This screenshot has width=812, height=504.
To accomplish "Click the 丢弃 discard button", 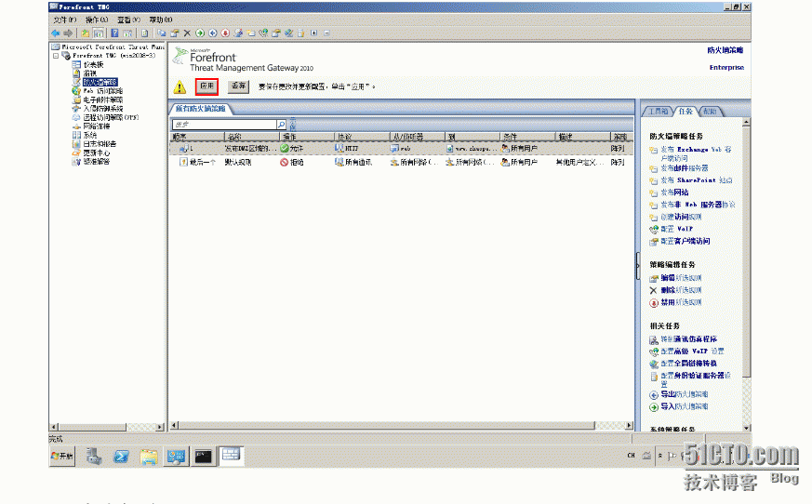I will point(238,86).
